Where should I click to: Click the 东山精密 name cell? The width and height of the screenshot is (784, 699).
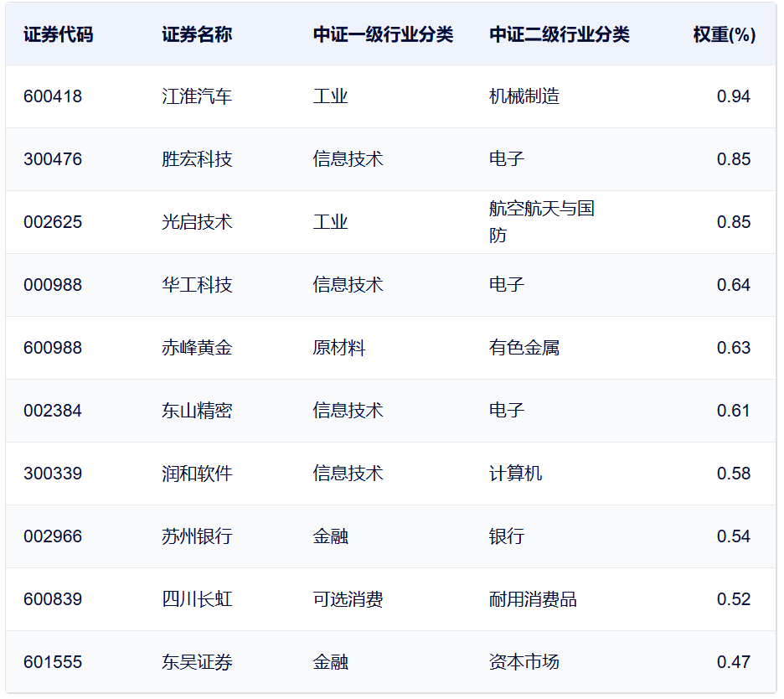(197, 411)
